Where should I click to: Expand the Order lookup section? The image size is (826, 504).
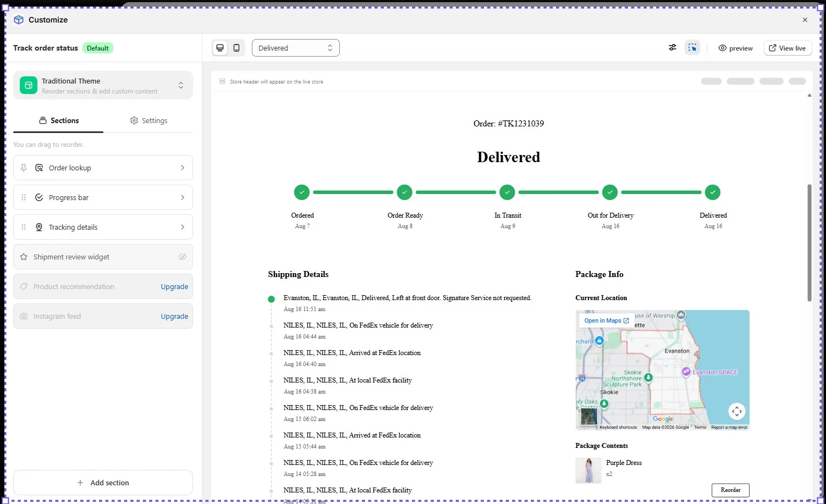click(103, 168)
